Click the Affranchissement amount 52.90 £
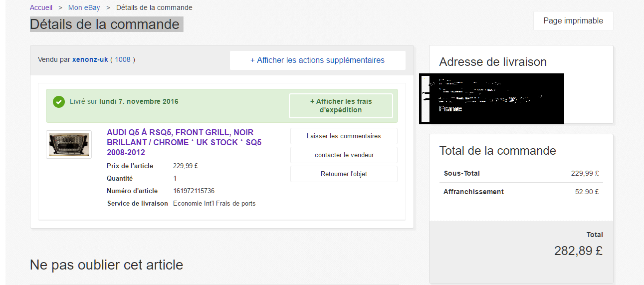 click(587, 192)
